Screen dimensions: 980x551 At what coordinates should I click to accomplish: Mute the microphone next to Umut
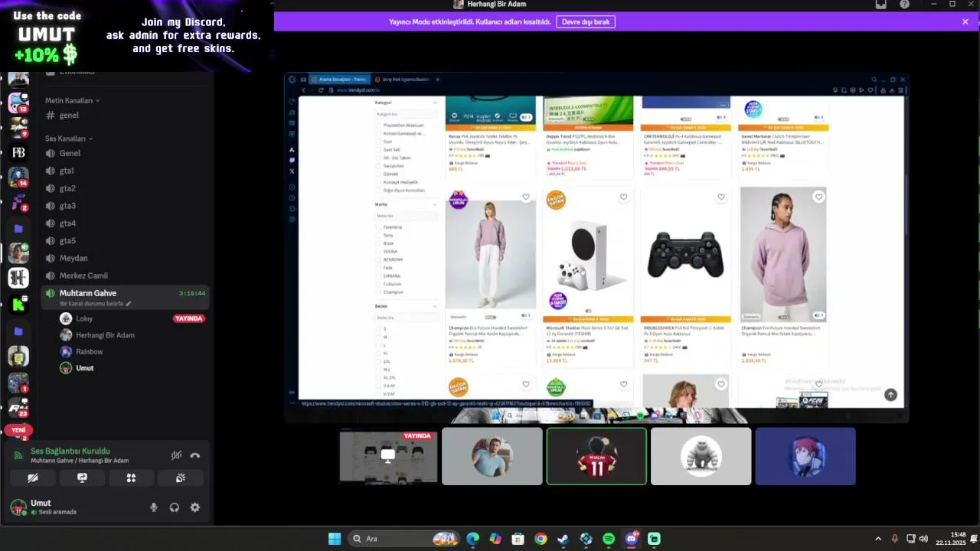tap(154, 507)
